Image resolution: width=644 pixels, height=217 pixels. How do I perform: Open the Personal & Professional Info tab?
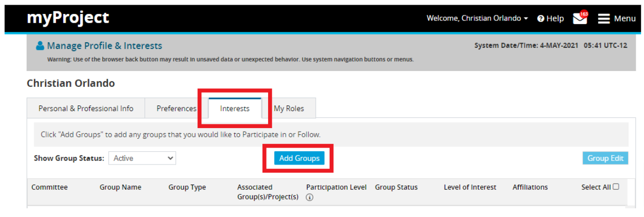pos(86,109)
